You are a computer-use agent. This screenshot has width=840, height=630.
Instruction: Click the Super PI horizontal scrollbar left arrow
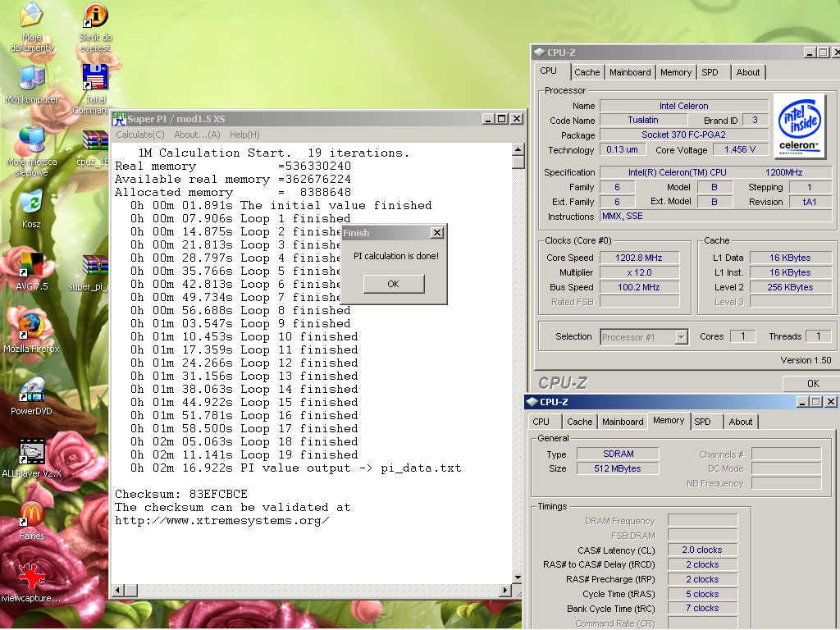(x=119, y=590)
